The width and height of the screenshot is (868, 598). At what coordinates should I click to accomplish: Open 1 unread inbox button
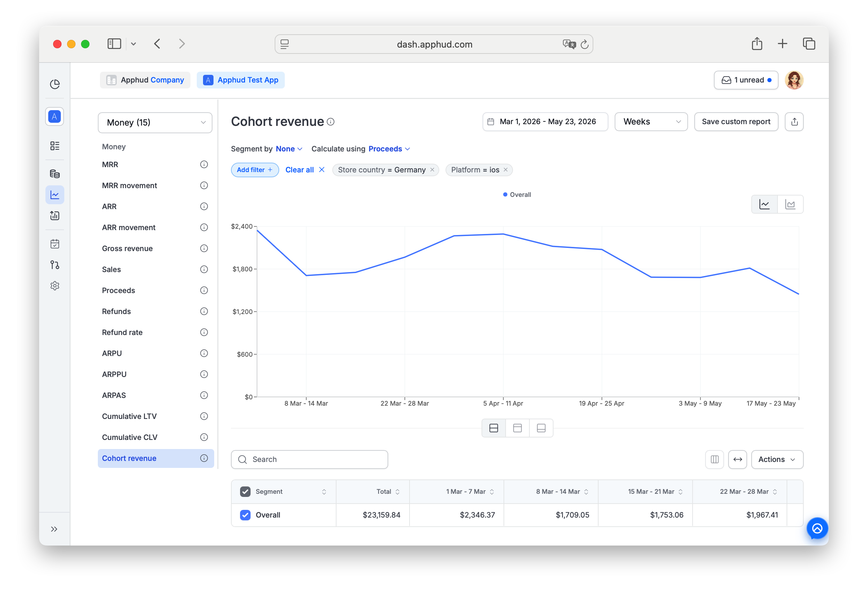point(747,80)
